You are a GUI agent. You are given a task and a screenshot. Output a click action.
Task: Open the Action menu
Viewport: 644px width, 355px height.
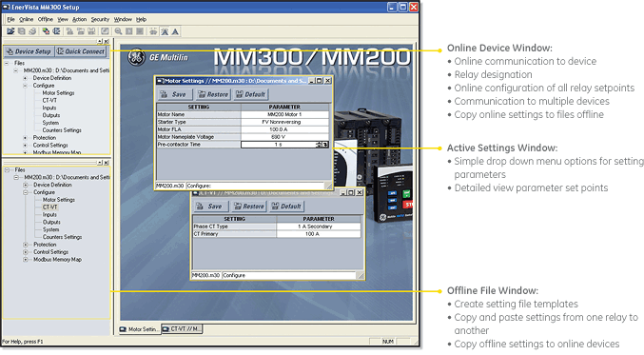80,19
